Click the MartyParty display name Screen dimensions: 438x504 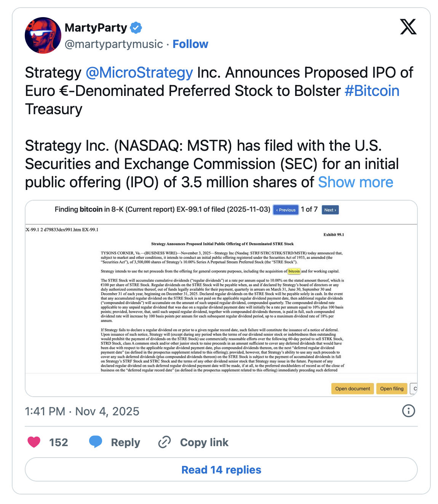tap(96, 28)
